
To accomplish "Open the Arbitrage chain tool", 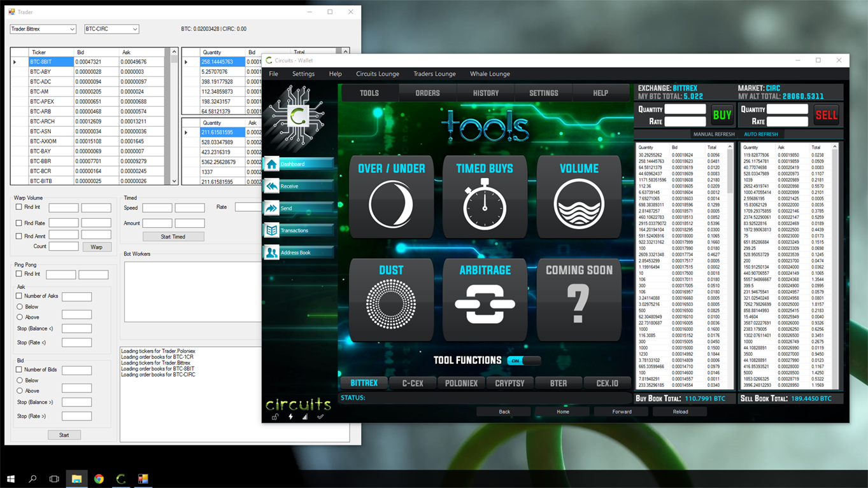I will 485,300.
